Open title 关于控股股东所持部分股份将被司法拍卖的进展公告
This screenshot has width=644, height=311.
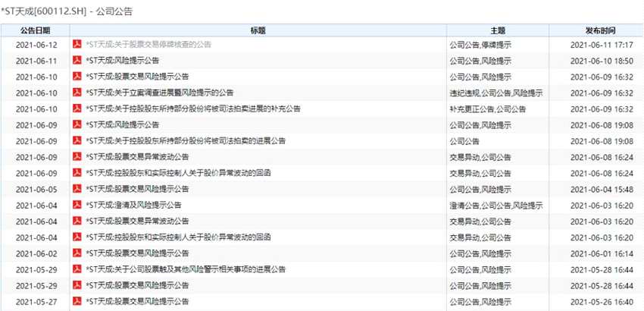pyautogui.click(x=186, y=140)
